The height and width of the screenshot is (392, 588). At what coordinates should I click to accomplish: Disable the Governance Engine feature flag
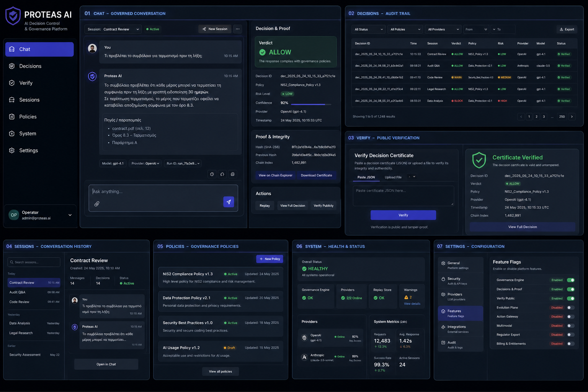click(570, 280)
